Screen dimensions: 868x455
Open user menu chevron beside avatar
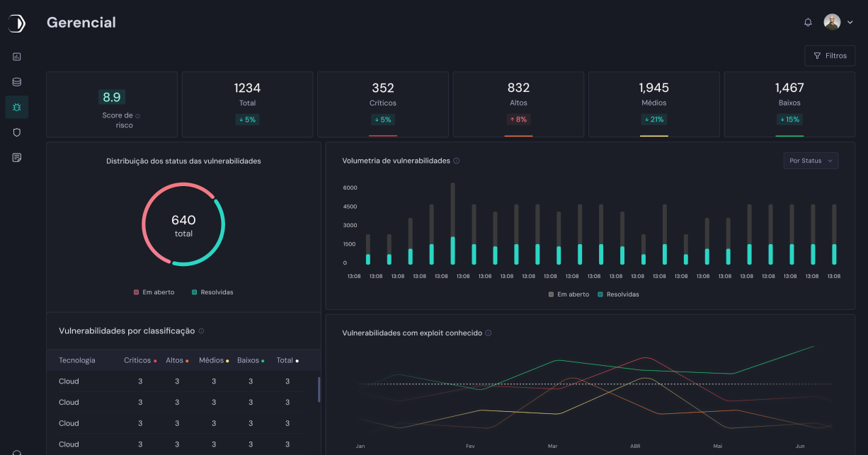(x=850, y=23)
